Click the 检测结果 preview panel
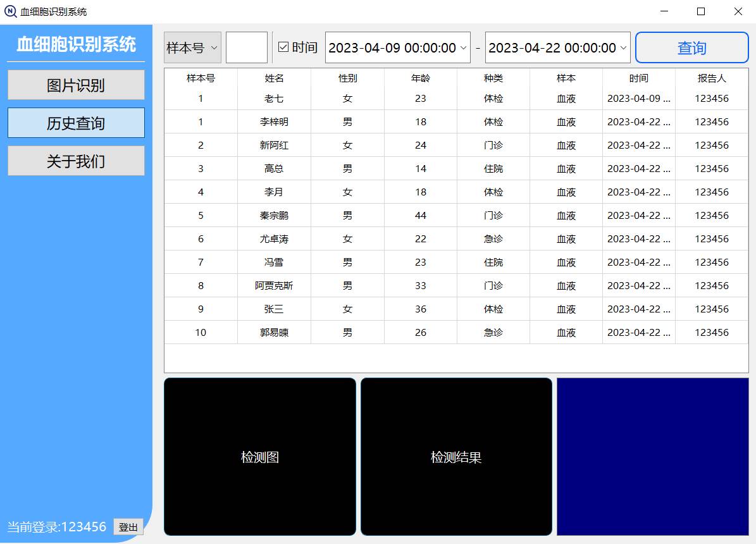Viewport: 756px width, 544px height. (456, 457)
